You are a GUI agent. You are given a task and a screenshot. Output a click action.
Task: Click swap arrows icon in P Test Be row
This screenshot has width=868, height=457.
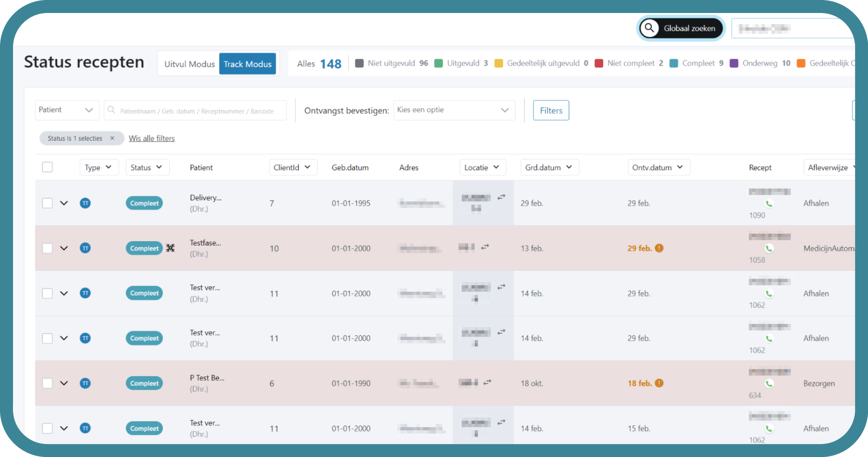[487, 382]
